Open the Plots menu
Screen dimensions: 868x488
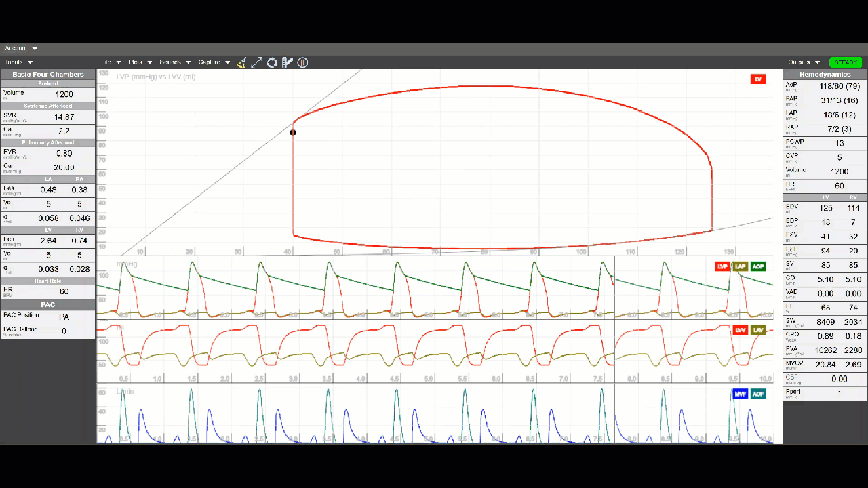140,62
